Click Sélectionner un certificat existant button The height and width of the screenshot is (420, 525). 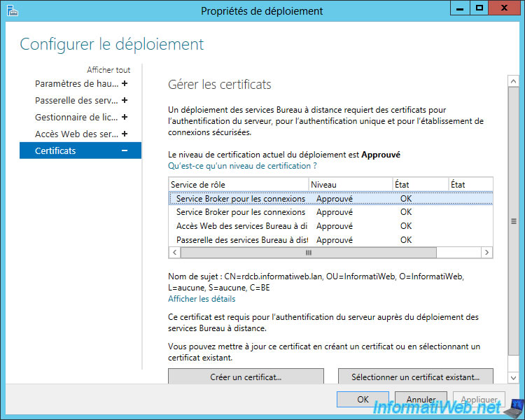(x=415, y=377)
